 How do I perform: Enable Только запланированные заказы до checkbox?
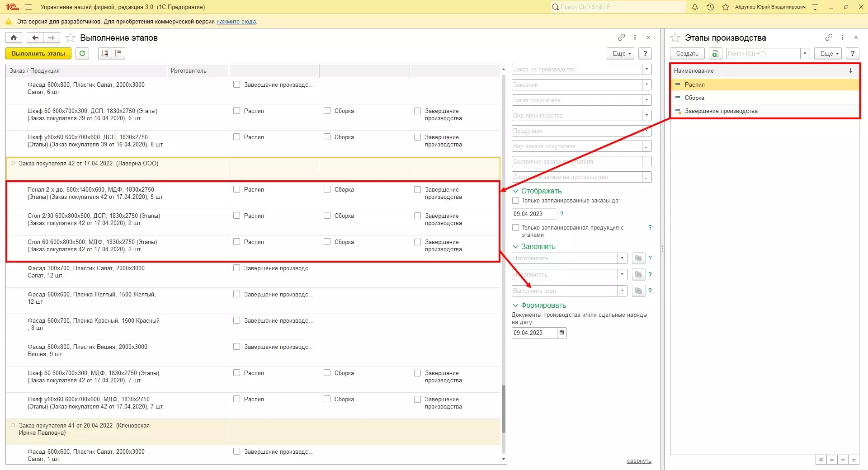[x=515, y=201]
